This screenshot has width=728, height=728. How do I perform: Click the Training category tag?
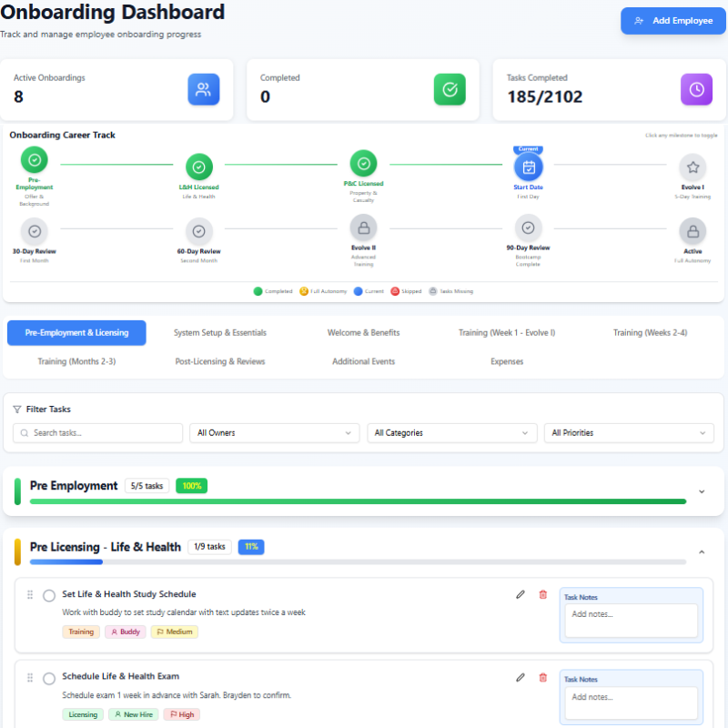point(81,632)
